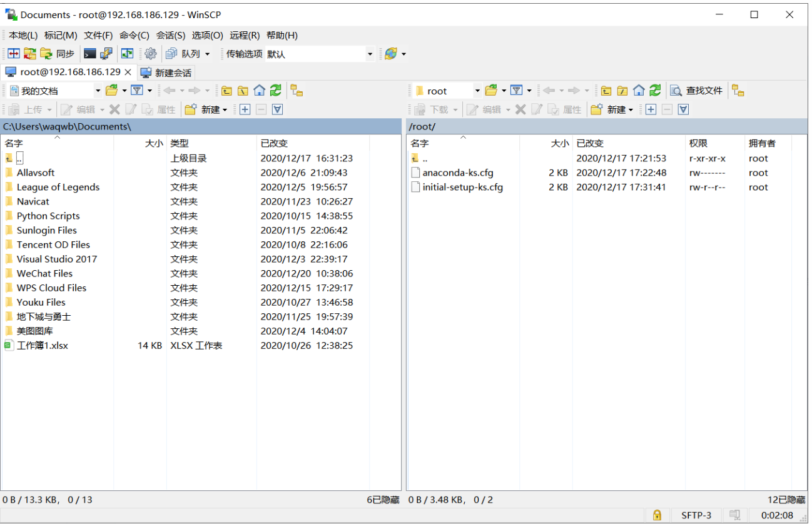The width and height of the screenshot is (812, 524).
Task: Select the Python Scripts folder
Action: [48, 216]
